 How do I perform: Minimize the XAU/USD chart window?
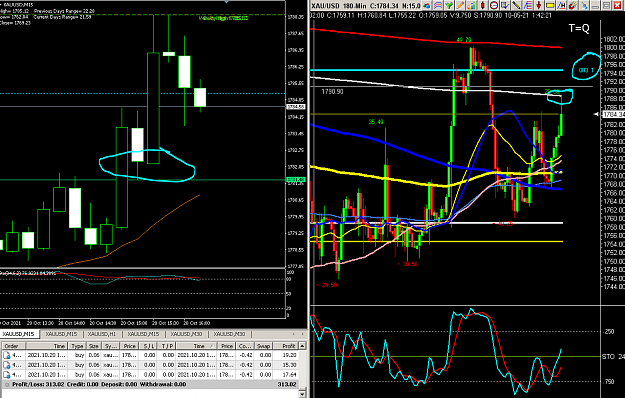point(595,6)
